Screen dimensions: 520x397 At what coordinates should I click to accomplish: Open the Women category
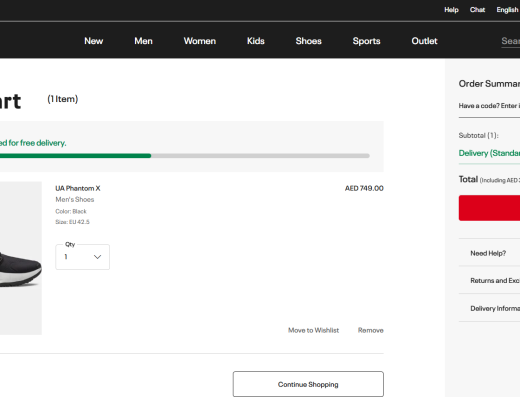pos(200,41)
